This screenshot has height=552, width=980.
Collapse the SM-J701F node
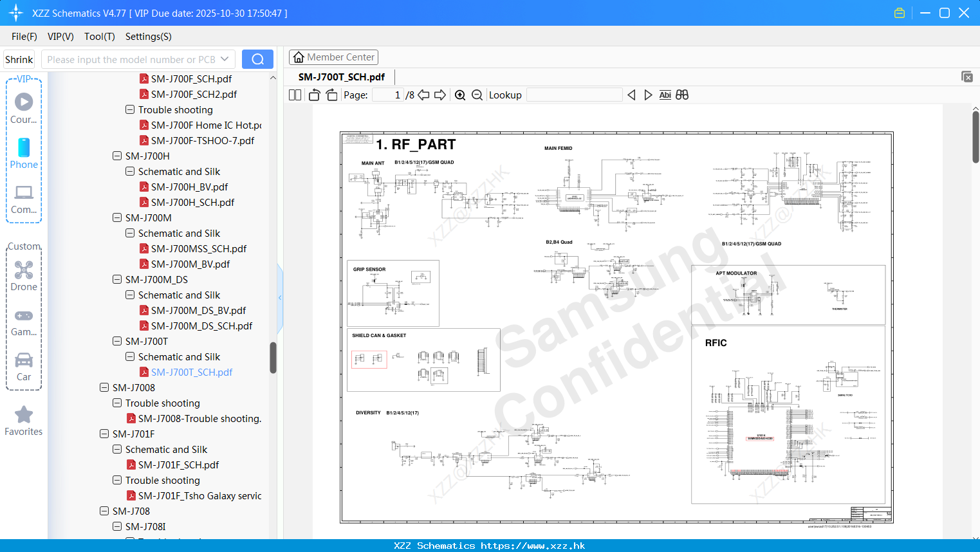click(104, 434)
